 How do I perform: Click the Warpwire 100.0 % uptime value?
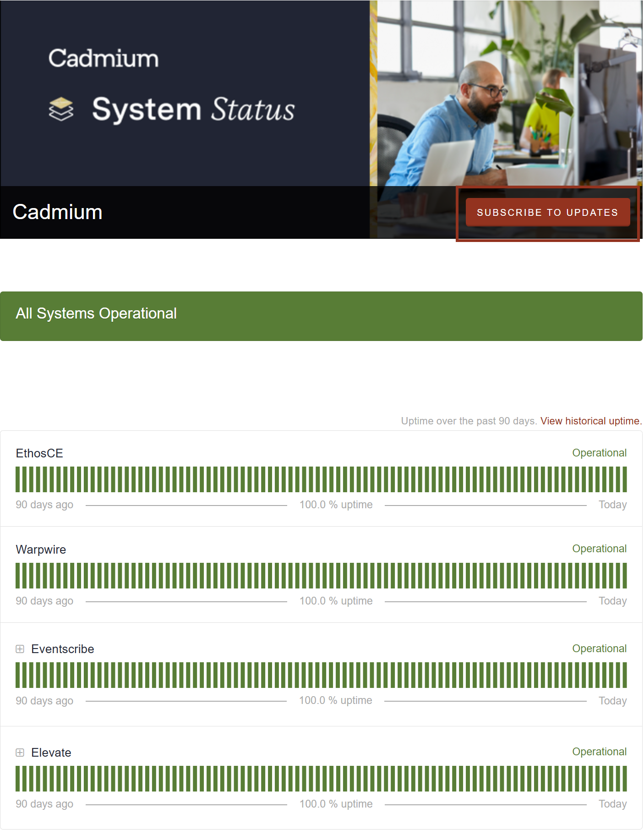[x=336, y=601]
